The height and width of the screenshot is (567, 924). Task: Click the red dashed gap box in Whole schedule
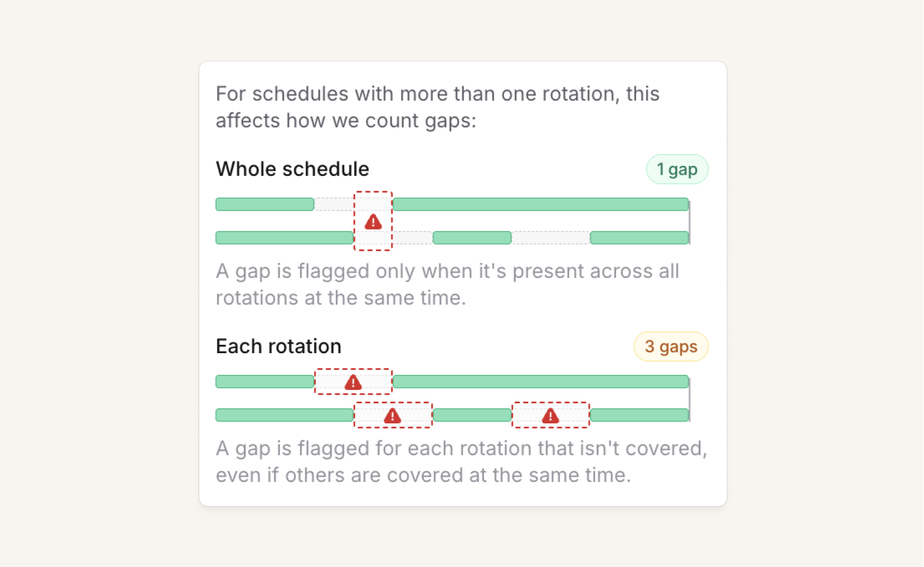[373, 221]
